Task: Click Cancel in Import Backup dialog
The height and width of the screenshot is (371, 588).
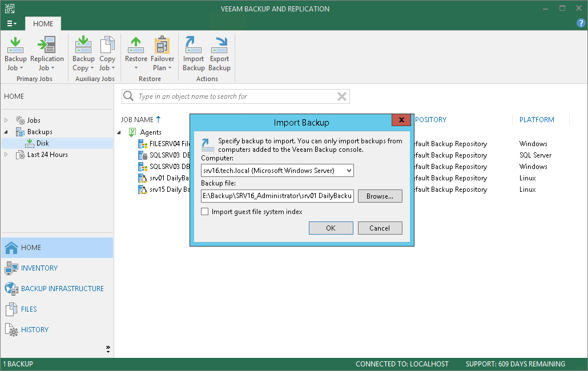Action: [x=380, y=228]
